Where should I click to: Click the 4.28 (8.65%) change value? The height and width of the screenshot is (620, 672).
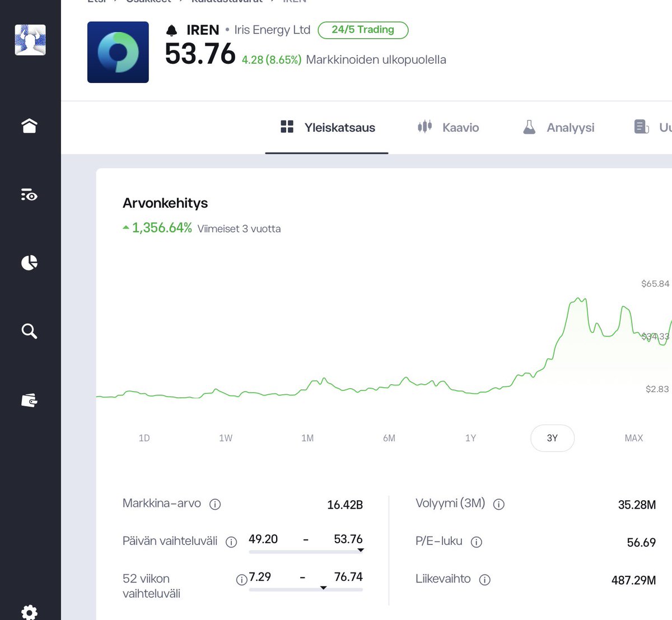point(272,60)
